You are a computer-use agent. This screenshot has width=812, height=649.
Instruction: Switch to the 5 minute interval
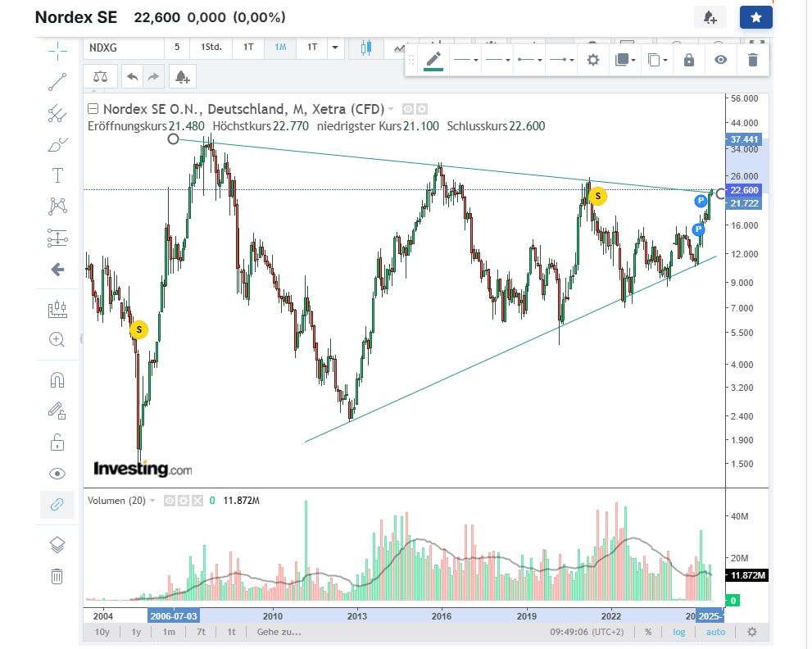[177, 48]
